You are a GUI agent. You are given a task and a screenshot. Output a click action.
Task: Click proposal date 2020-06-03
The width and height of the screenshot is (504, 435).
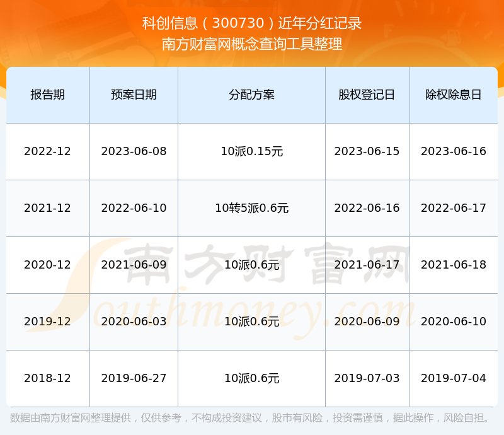[x=134, y=321]
